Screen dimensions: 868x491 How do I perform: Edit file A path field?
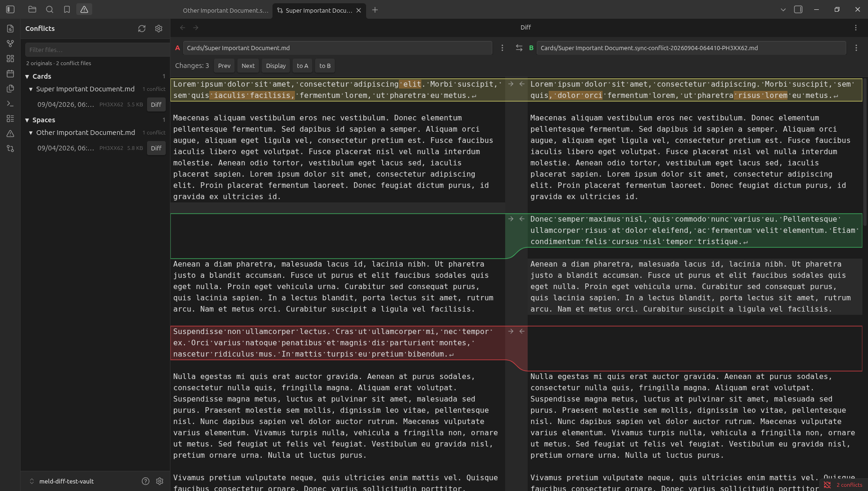[x=338, y=48]
